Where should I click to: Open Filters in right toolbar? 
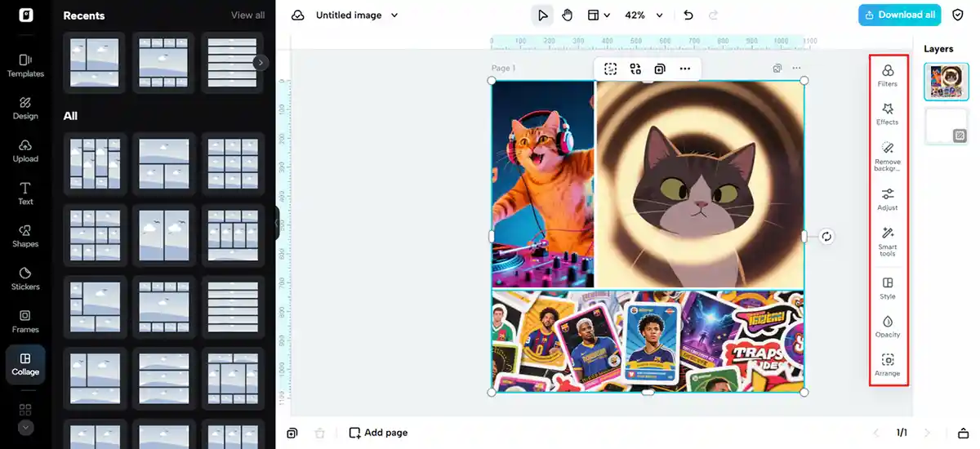coord(888,76)
